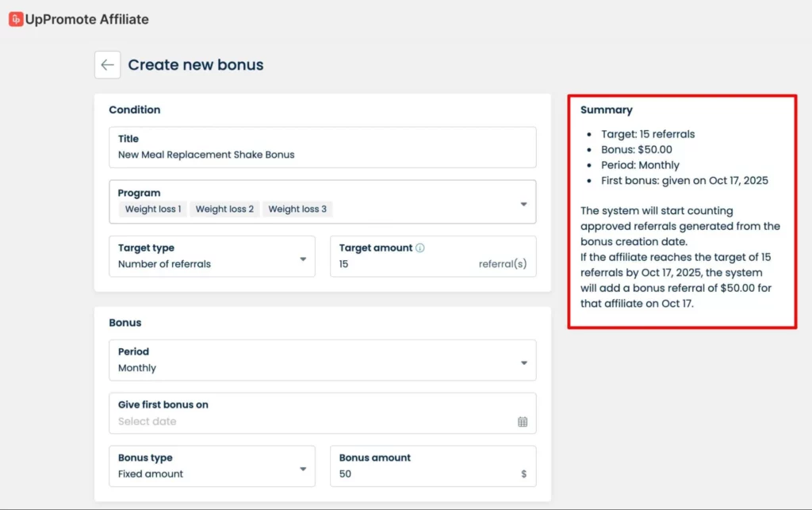
Task: Click the UpPromote Affiliate brand name
Action: [86, 19]
